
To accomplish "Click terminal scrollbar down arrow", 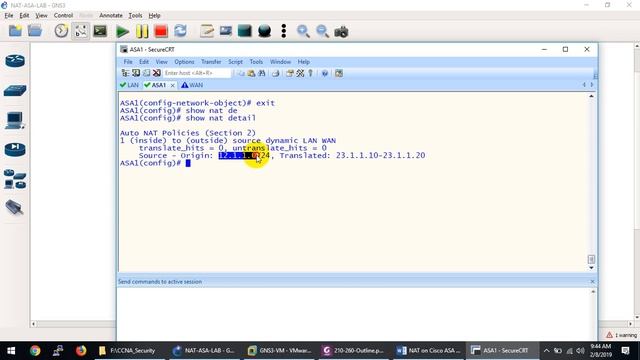I will coord(591,268).
